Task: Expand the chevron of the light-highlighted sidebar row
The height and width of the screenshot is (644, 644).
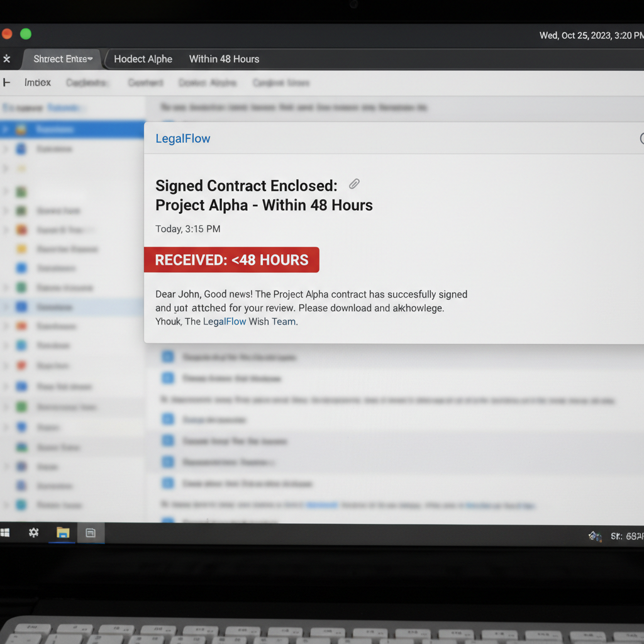Action: tap(6, 307)
